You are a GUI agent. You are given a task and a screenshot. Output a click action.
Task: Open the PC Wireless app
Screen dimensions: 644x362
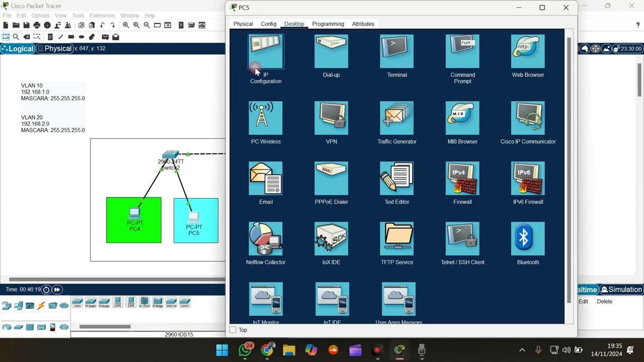(x=266, y=118)
